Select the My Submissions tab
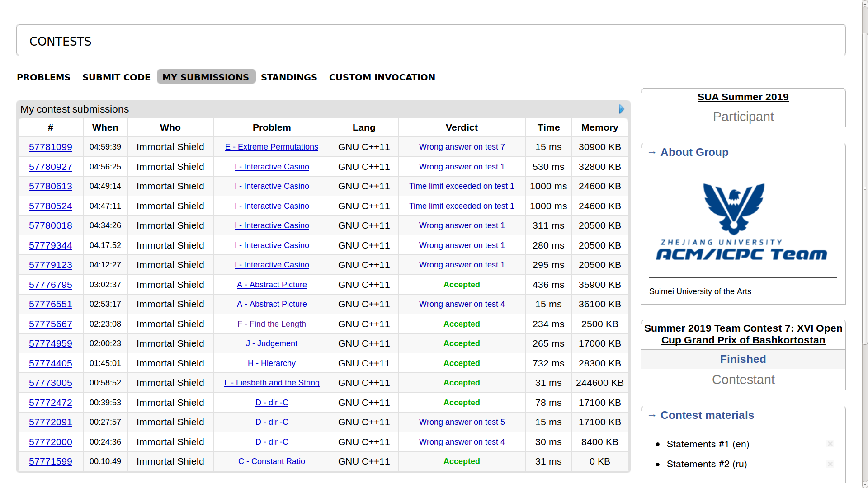 pyautogui.click(x=206, y=77)
